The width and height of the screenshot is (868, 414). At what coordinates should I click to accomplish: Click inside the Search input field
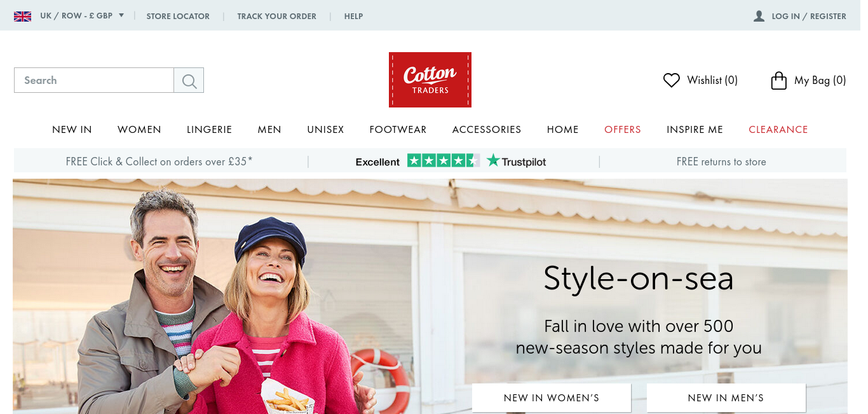point(94,80)
